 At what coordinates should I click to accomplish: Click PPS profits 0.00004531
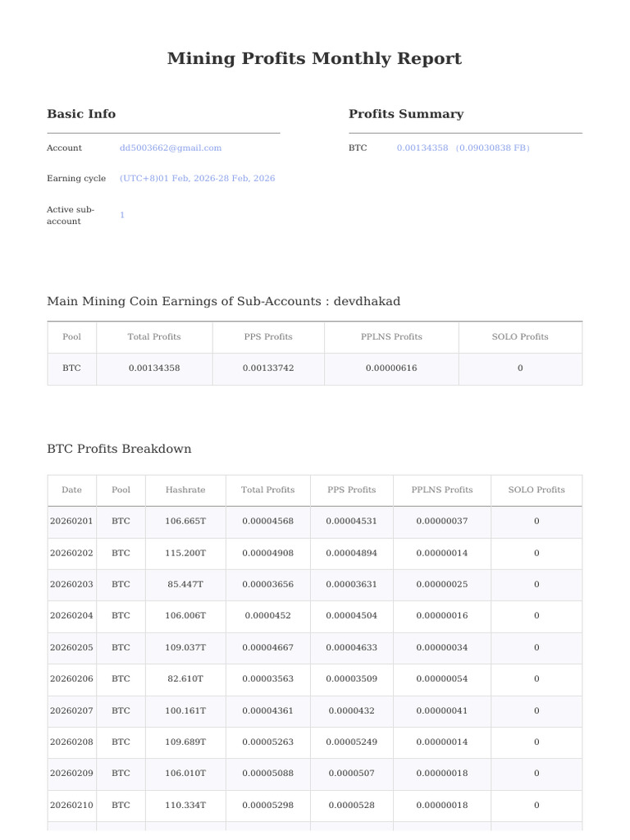(x=351, y=521)
